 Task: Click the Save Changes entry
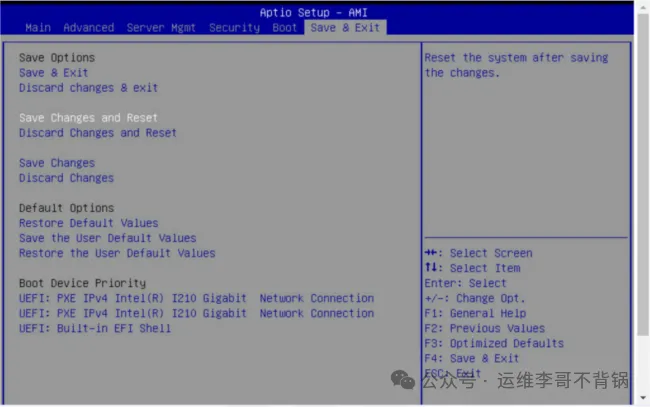tap(57, 163)
